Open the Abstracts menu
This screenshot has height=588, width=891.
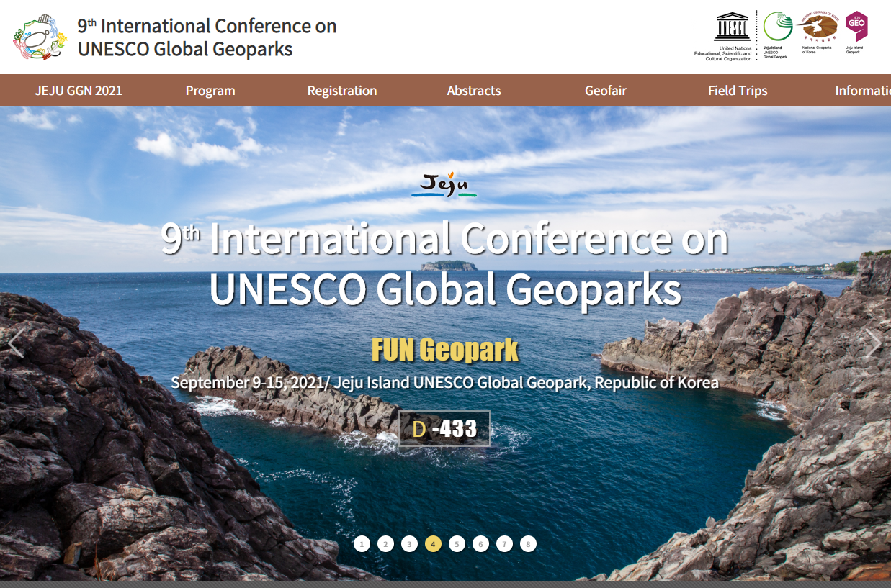click(474, 91)
